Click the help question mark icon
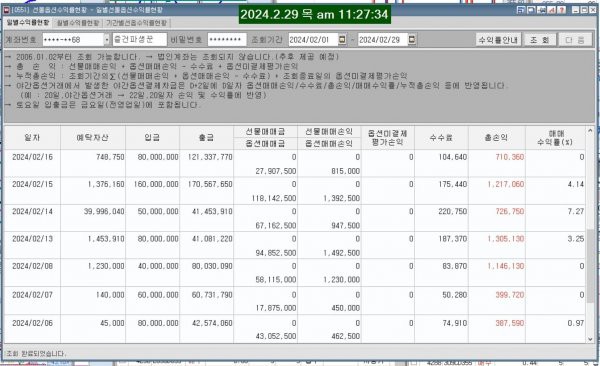This screenshot has height=366, width=600. click(561, 10)
